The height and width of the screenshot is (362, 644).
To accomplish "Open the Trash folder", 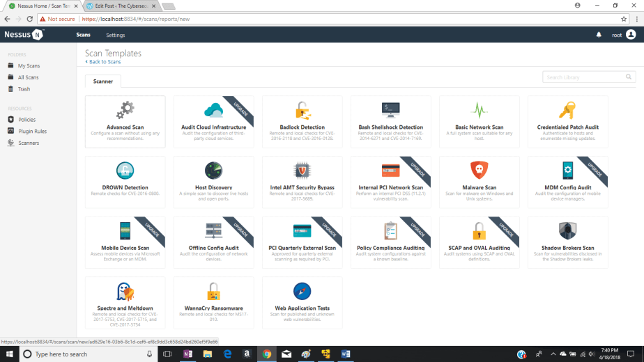I will [24, 89].
